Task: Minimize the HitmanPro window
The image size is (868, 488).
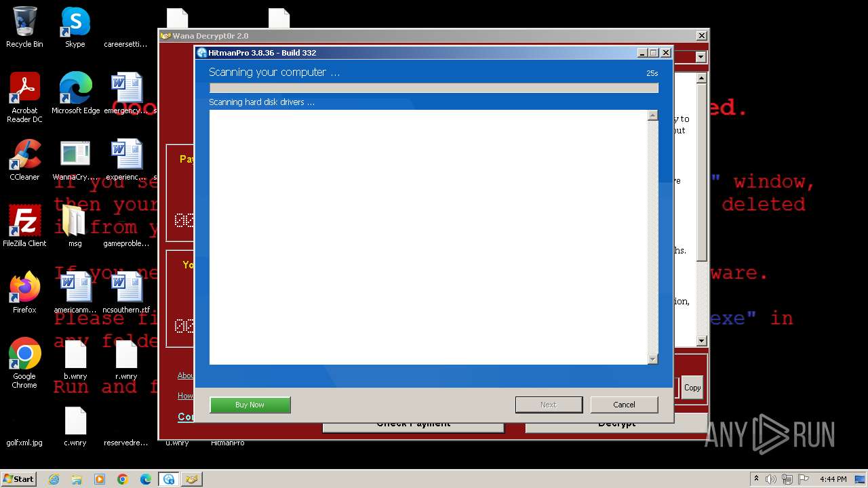Action: pos(643,53)
